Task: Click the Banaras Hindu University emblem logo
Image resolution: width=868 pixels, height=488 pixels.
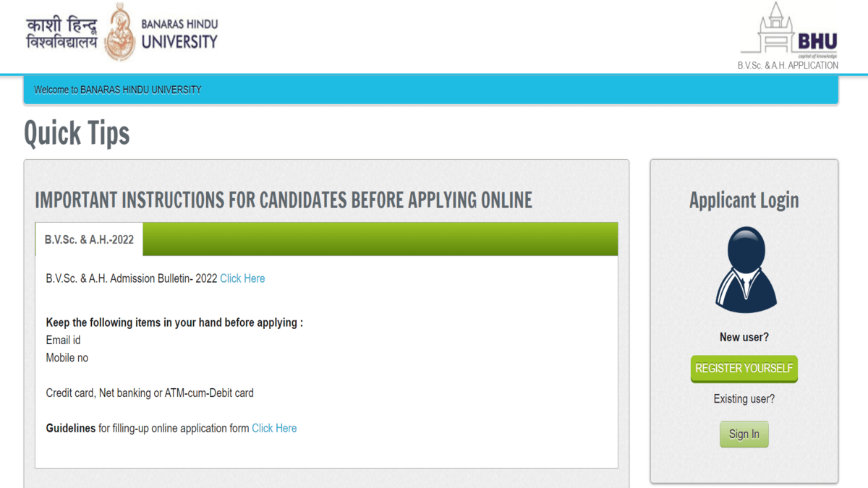Action: tap(120, 33)
